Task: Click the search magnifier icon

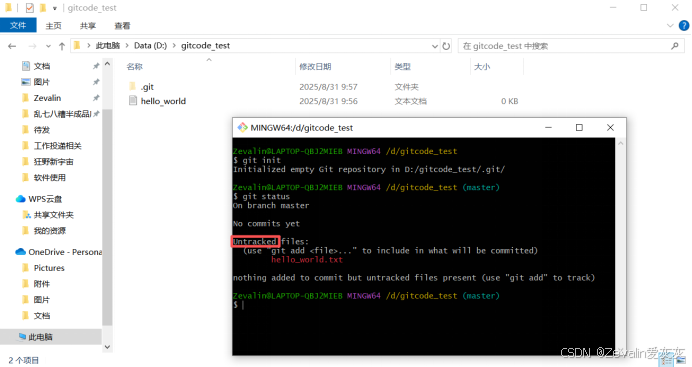Action: pyautogui.click(x=675, y=46)
